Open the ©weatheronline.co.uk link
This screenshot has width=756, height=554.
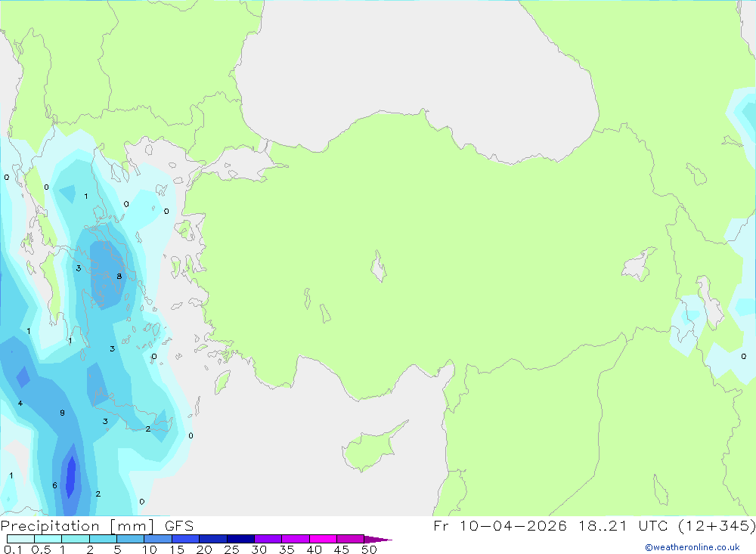692,547
